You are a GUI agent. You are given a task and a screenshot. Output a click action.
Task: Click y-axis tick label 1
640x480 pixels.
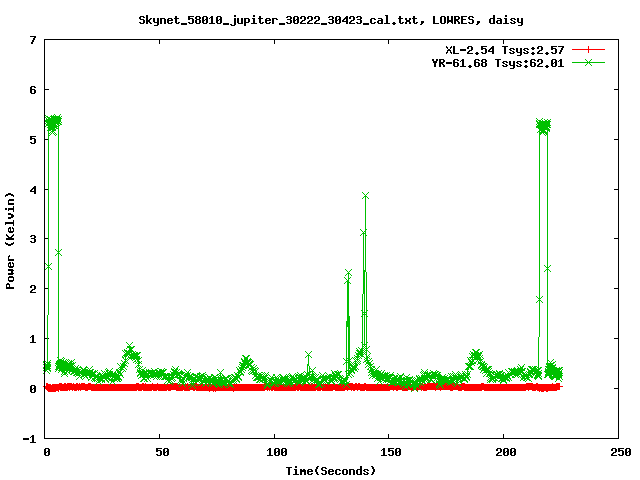click(x=33, y=339)
